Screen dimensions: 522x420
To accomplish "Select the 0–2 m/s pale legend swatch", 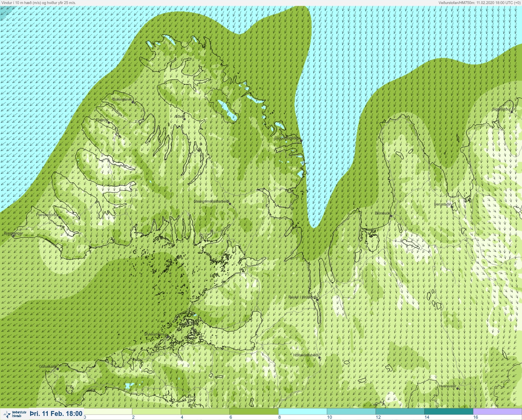I will pos(108,411).
